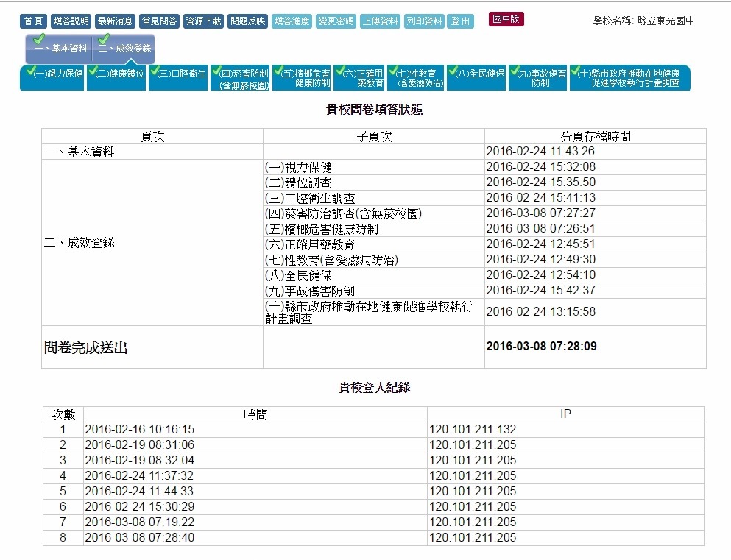731x560 pixels.
Task: Select IP address 120.101.211.132
Action: point(473,430)
